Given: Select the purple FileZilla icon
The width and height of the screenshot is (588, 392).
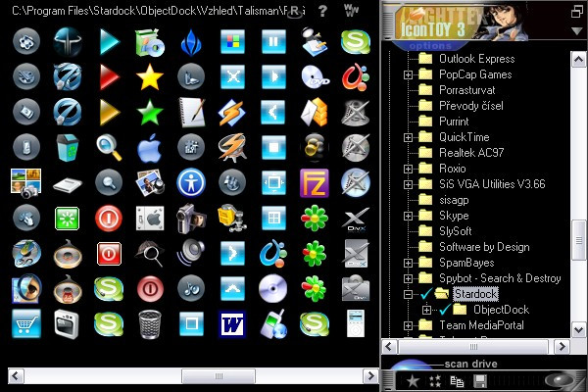Looking at the screenshot, I should click(x=315, y=183).
